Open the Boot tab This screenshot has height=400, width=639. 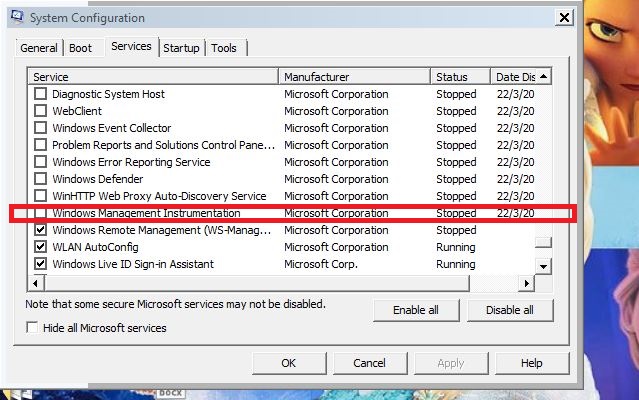80,48
